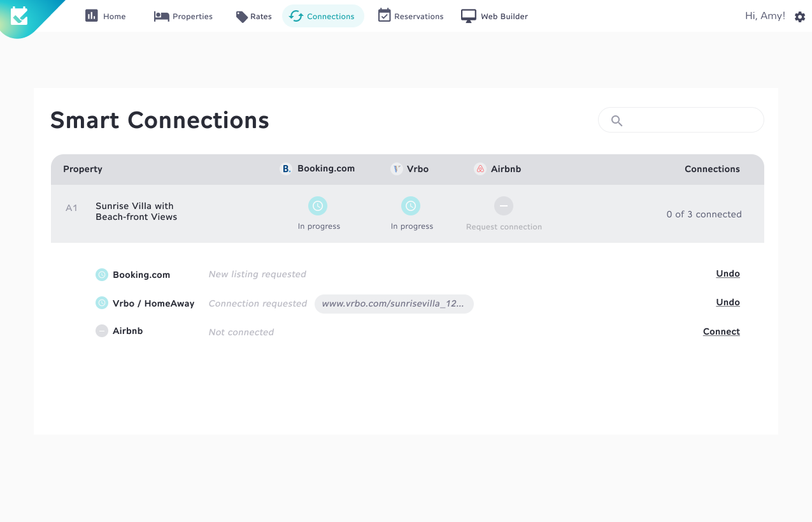
Task: Click the search magnifier icon
Action: [616, 120]
